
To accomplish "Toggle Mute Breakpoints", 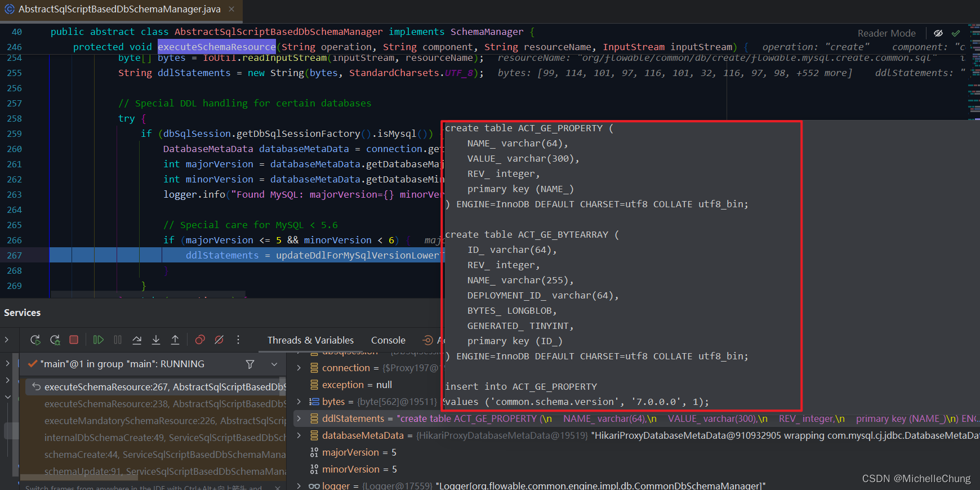I will click(219, 340).
